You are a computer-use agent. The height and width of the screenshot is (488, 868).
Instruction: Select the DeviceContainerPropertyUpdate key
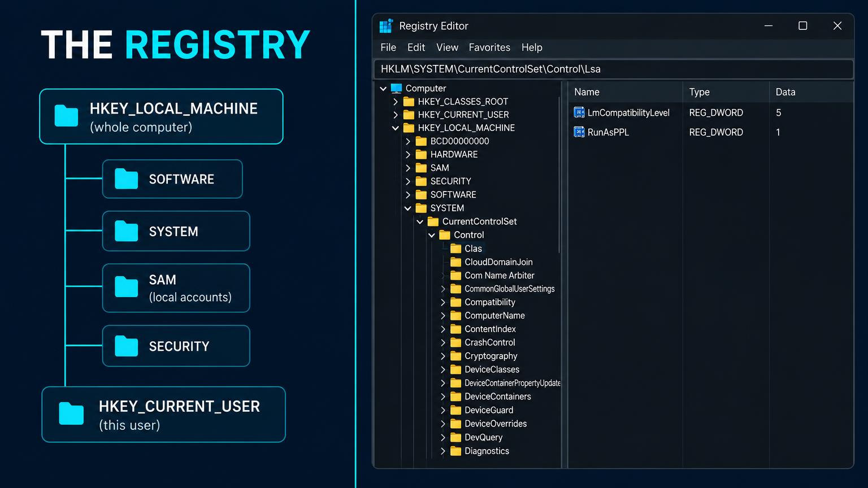(x=513, y=383)
